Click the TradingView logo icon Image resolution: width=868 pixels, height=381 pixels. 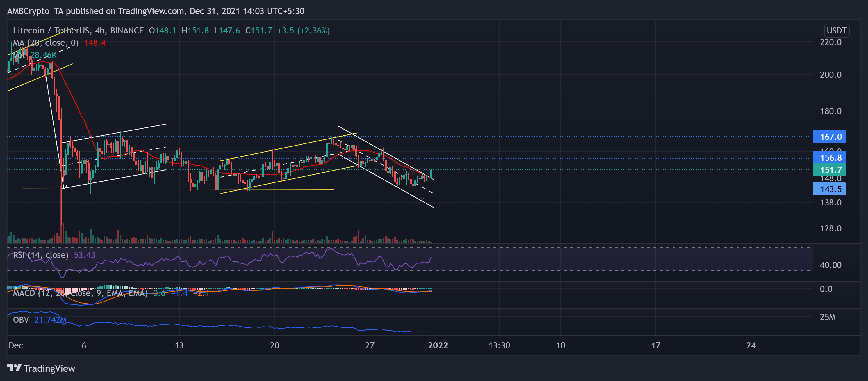point(14,368)
